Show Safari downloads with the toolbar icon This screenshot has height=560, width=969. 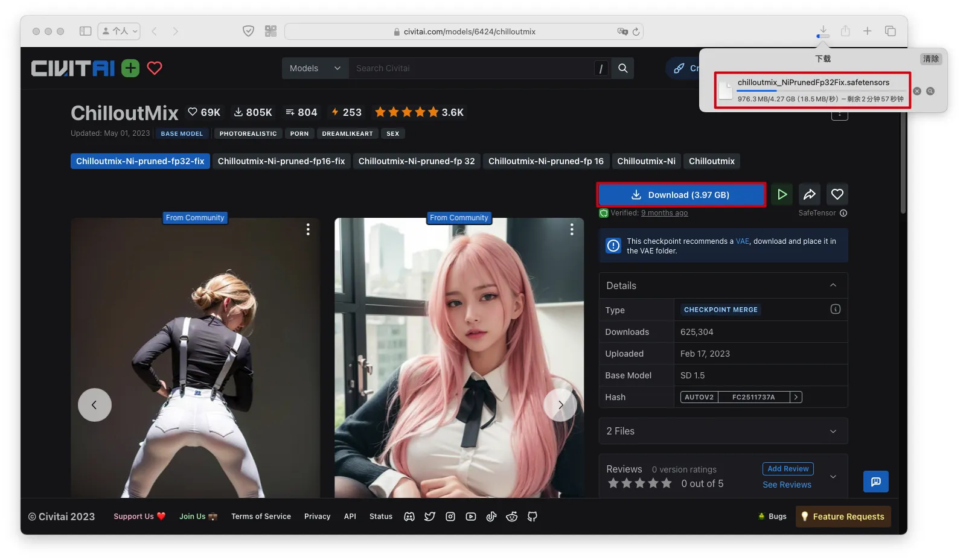coord(823,31)
